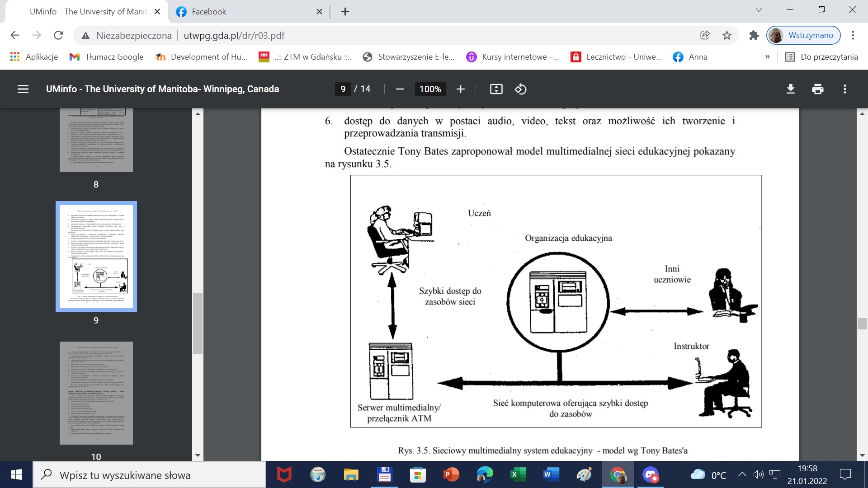Edit the current page number field
Image resolution: width=868 pixels, height=488 pixels.
[343, 89]
